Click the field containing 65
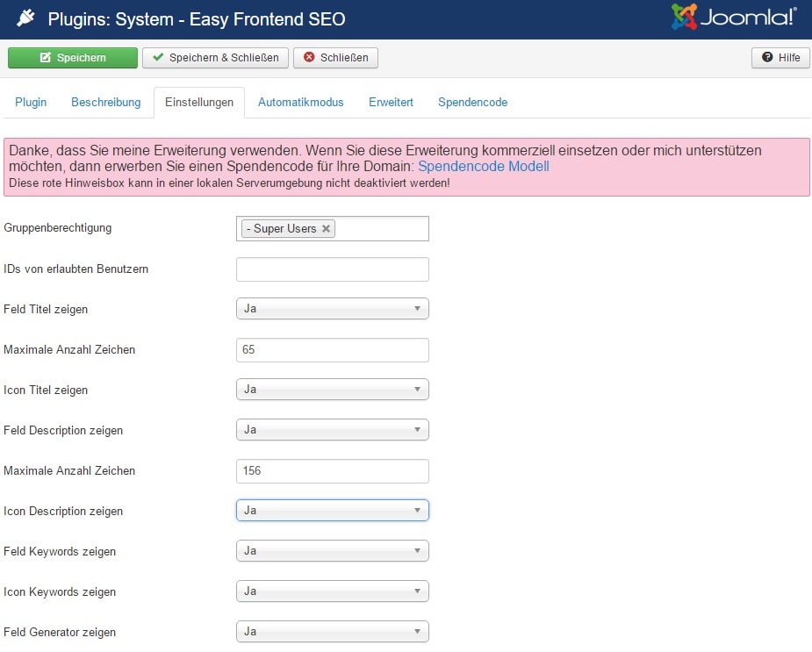This screenshot has width=812, height=652. tap(333, 350)
